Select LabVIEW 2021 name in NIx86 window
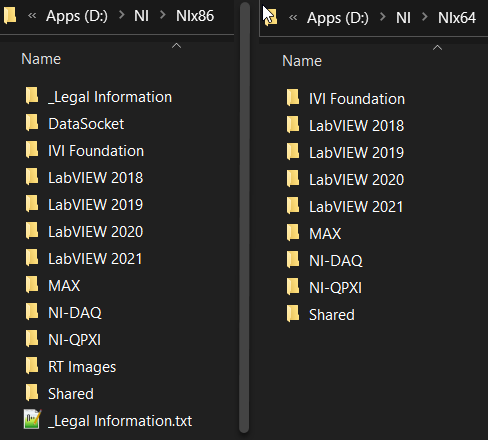Viewport: 488px width, 440px height. (x=95, y=259)
